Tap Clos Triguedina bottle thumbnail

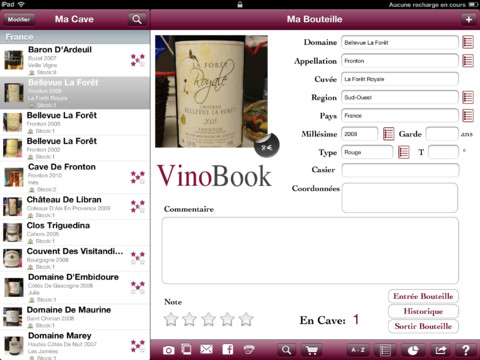12,232
